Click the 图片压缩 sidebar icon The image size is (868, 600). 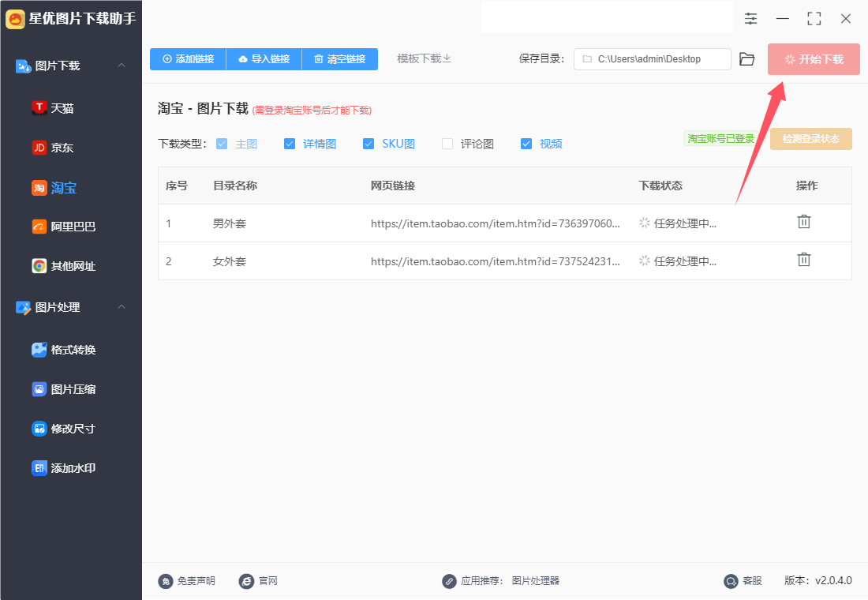[39, 389]
